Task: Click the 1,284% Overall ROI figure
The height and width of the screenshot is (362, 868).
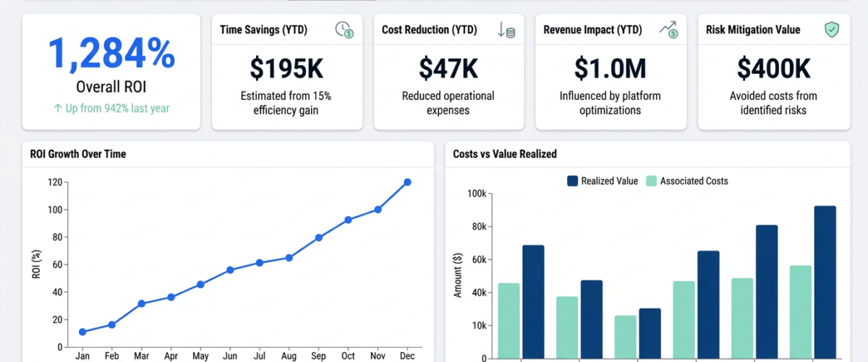Action: point(111,54)
